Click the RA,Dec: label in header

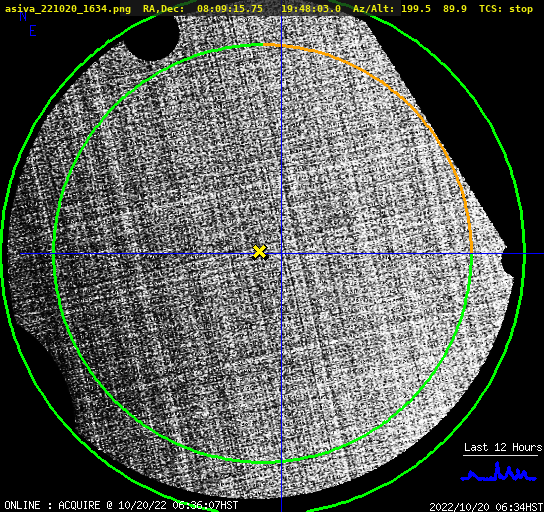(x=163, y=9)
